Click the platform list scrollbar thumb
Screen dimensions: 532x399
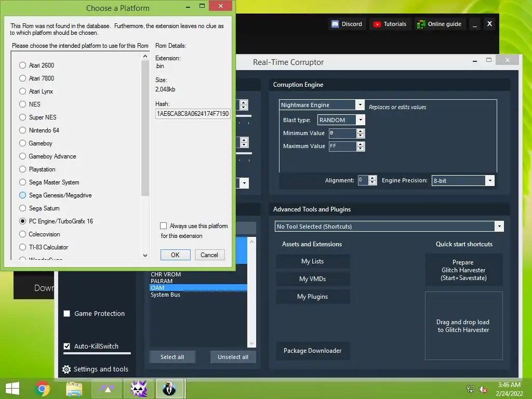point(145,128)
